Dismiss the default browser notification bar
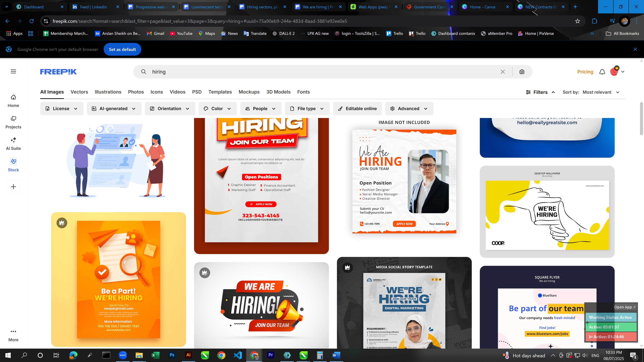Image resolution: width=644 pixels, height=362 pixels. tap(635, 49)
